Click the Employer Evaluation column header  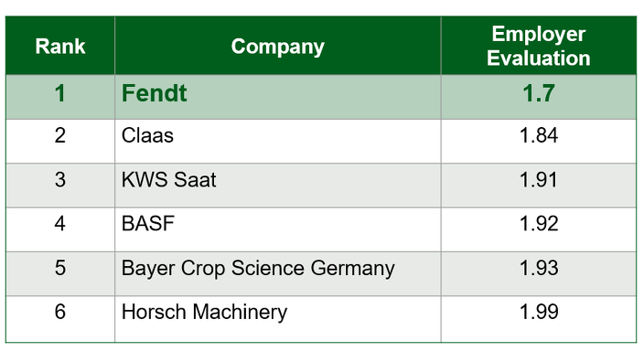[539, 46]
